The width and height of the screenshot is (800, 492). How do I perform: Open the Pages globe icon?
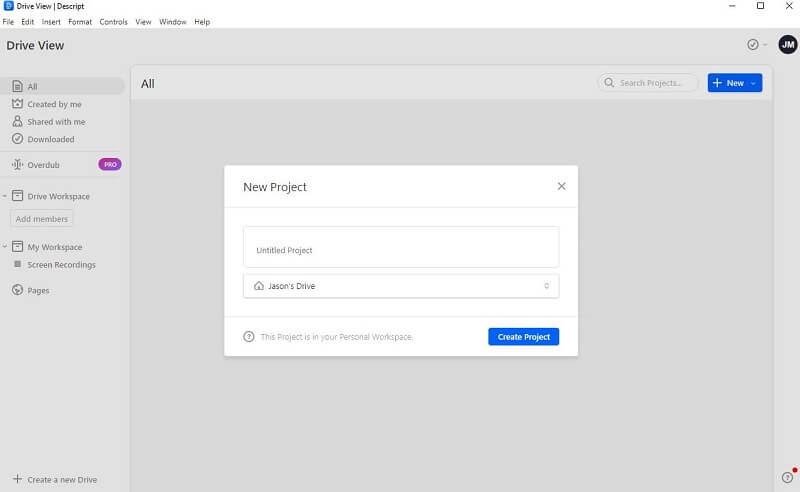17,290
